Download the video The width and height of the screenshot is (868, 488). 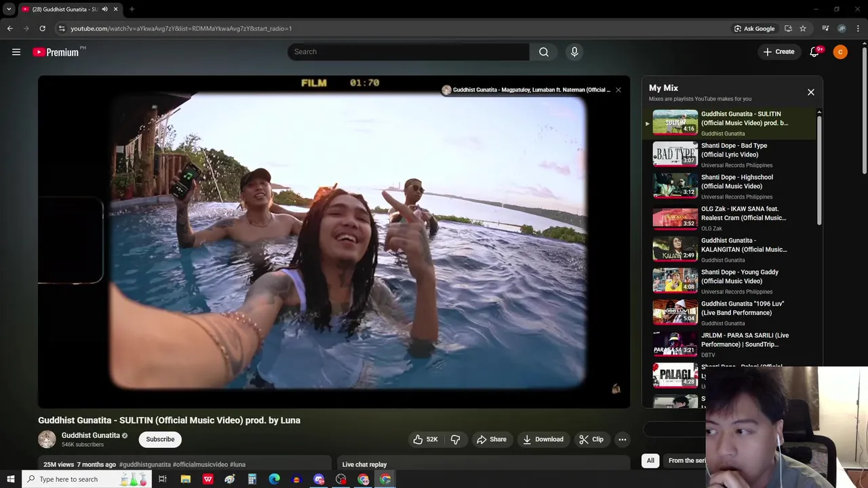(543, 439)
